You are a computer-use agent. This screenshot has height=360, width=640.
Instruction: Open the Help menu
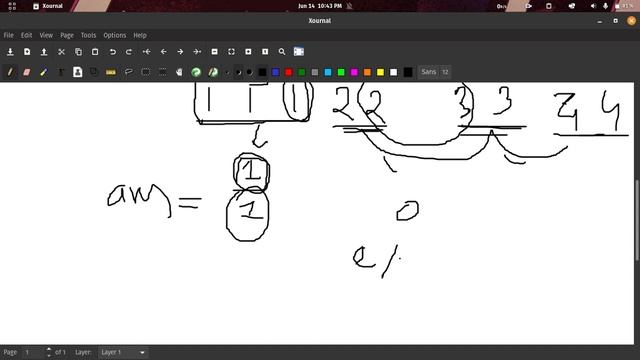[x=140, y=36]
